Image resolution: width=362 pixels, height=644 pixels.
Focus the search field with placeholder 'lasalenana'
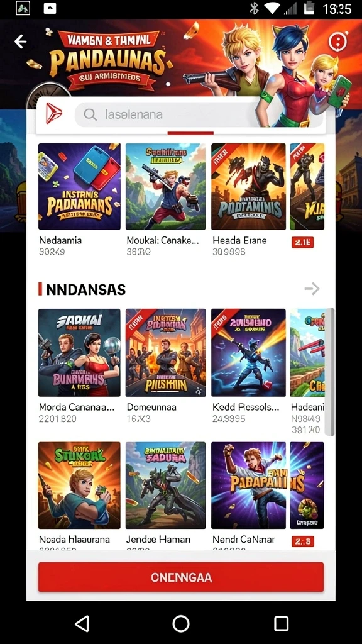[199, 114]
